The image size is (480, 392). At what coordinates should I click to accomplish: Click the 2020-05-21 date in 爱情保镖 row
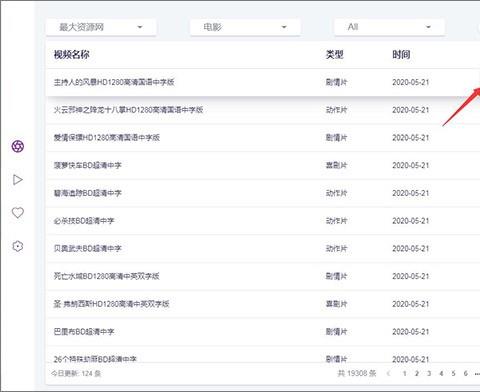point(410,138)
